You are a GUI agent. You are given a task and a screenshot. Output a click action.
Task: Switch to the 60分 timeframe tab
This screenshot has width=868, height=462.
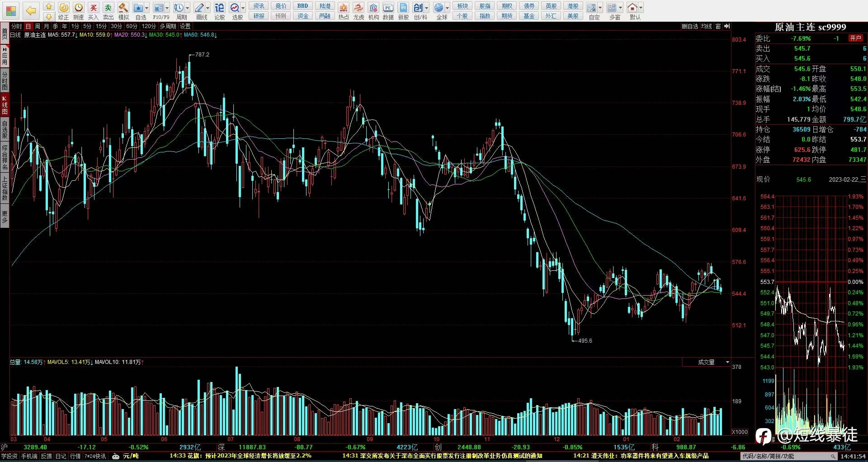[x=132, y=26]
